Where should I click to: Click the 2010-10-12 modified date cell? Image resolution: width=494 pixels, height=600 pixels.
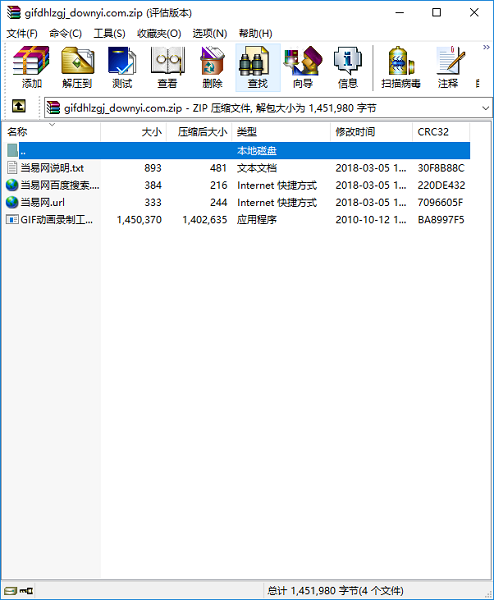tap(371, 220)
